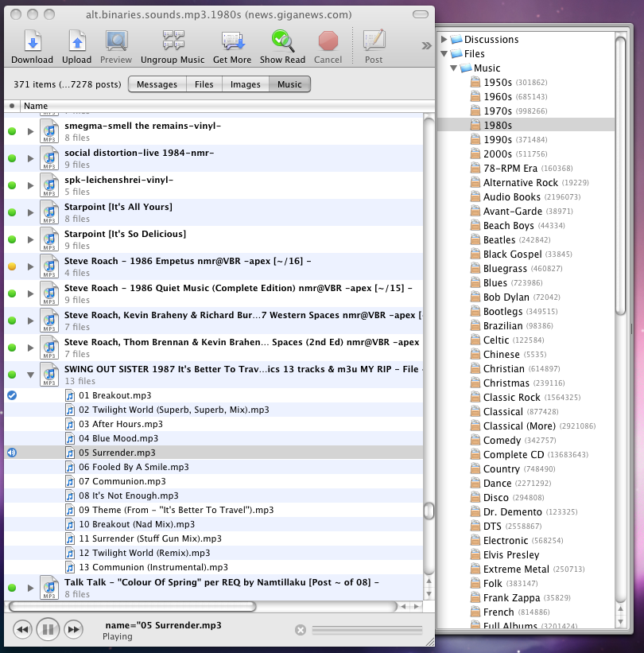The height and width of the screenshot is (653, 644).
Task: Click the orange status dot of Steve Roach Empetus
Action: (12, 266)
